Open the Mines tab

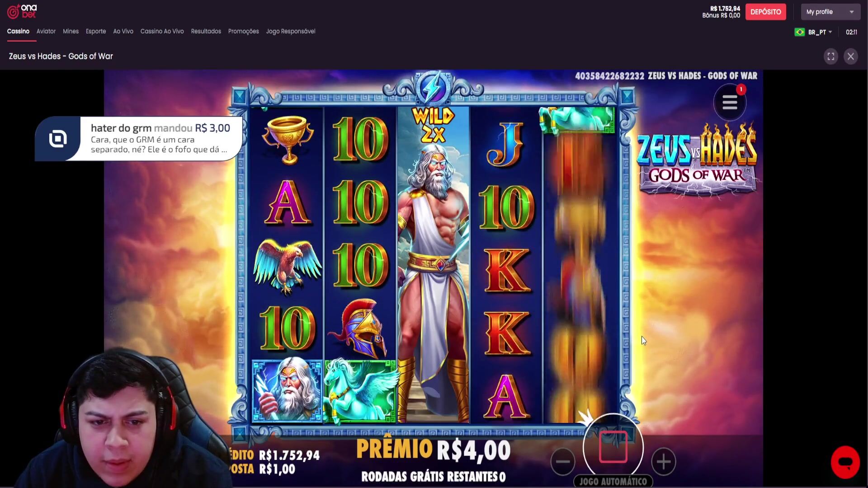point(71,31)
